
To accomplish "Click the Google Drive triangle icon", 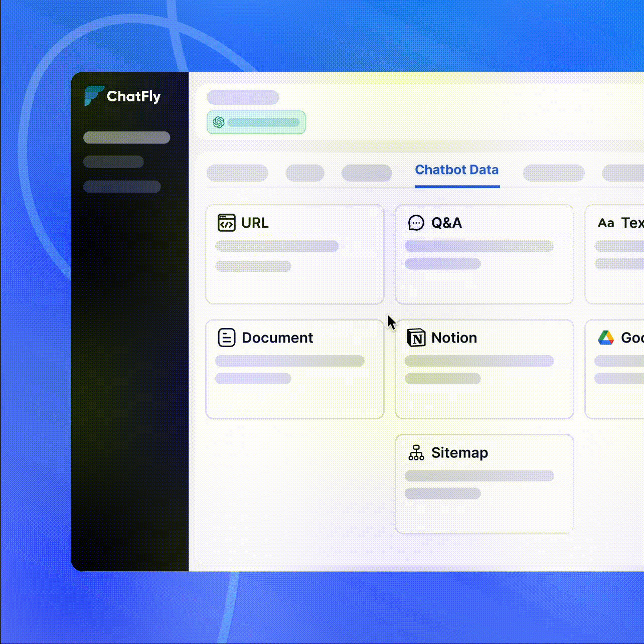I will click(606, 338).
